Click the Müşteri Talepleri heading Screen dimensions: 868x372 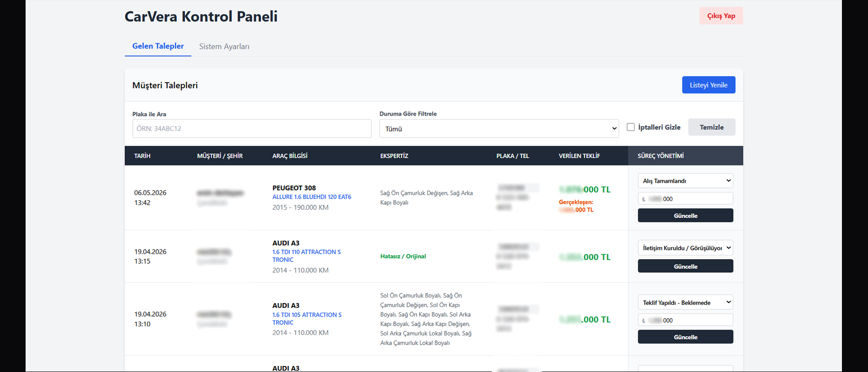pyautogui.click(x=165, y=85)
